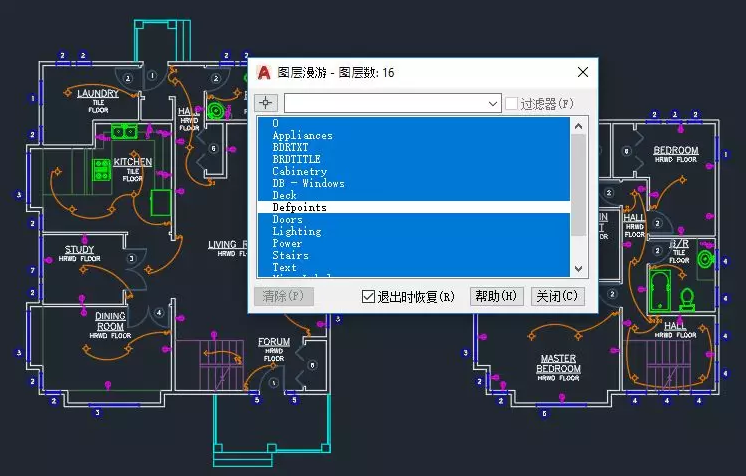Select the Power layer

tap(413, 243)
